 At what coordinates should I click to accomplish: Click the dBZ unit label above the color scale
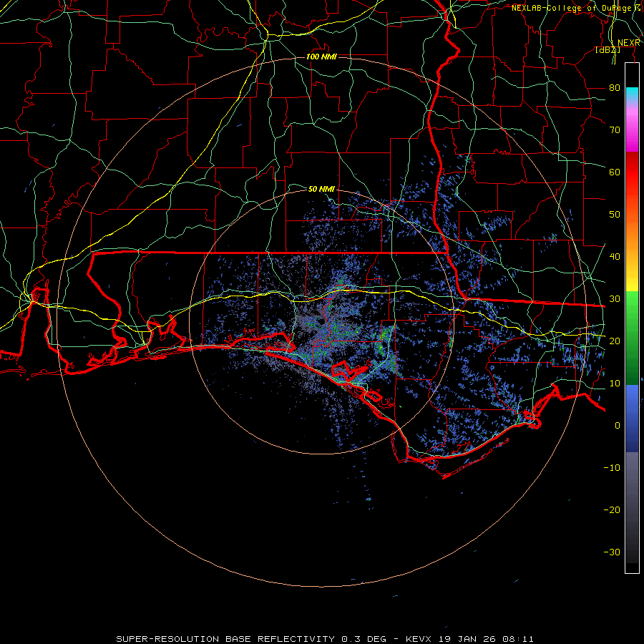coord(608,50)
